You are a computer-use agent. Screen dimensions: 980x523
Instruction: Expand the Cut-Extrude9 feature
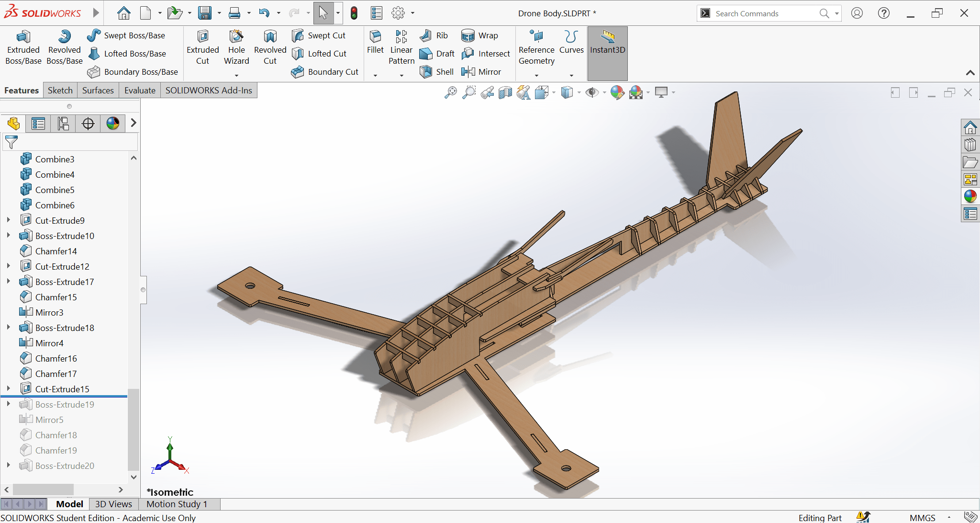coord(8,220)
